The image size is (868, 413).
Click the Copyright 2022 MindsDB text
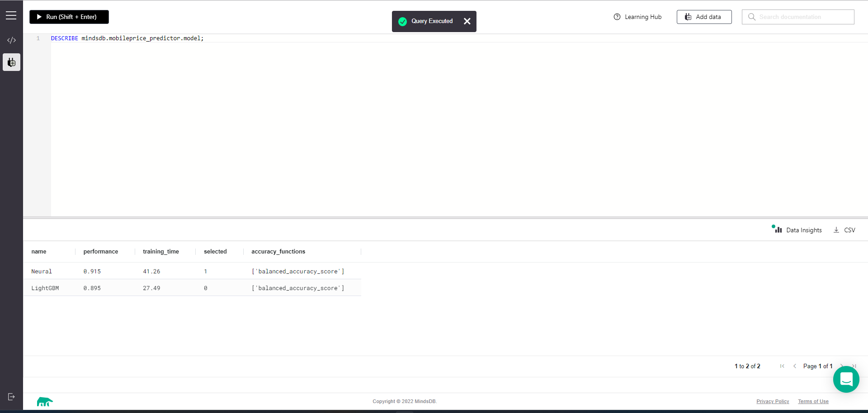click(x=405, y=401)
